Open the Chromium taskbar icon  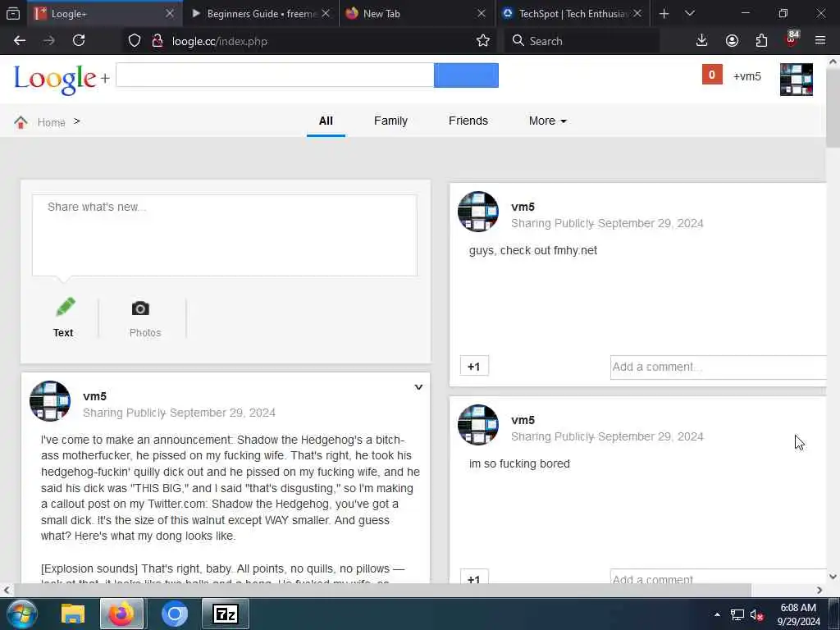tap(174, 614)
